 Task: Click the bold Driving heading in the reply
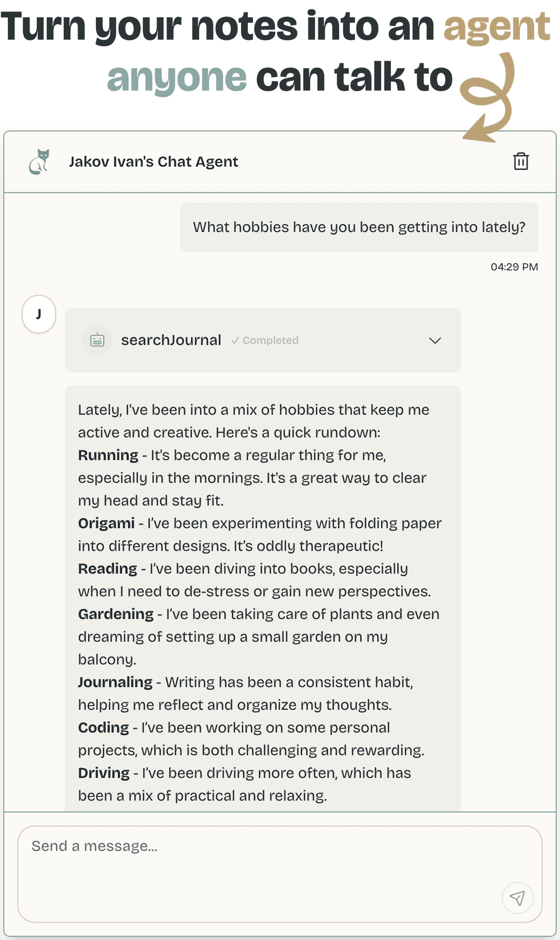pyautogui.click(x=104, y=773)
